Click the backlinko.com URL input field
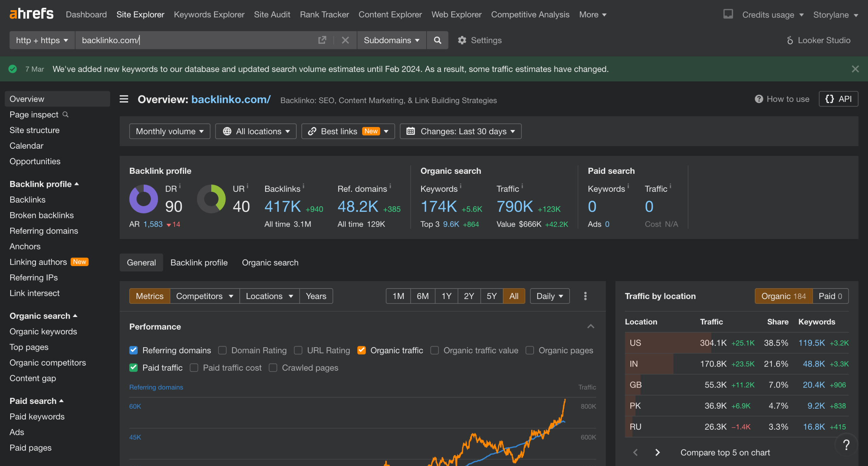This screenshot has width=868, height=466. point(197,40)
